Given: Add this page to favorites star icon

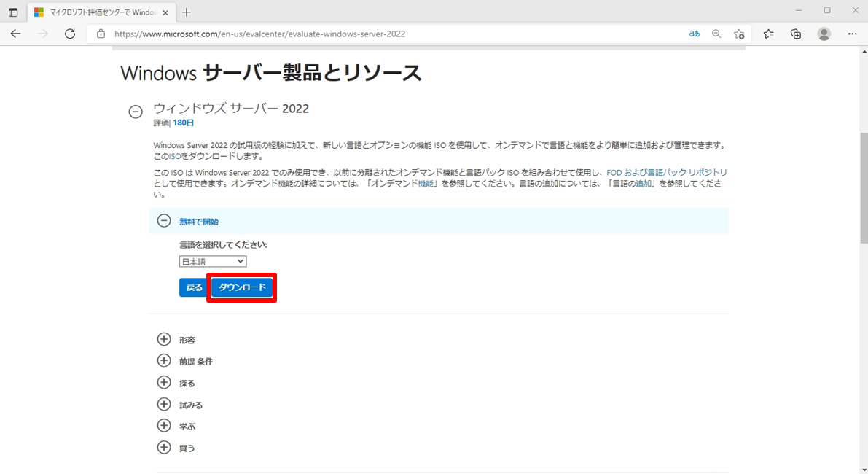Looking at the screenshot, I should [x=739, y=34].
